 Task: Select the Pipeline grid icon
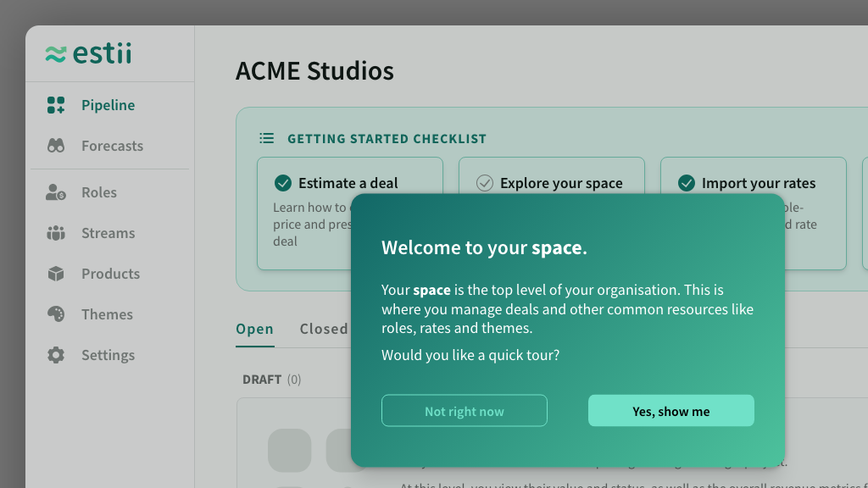(56, 105)
